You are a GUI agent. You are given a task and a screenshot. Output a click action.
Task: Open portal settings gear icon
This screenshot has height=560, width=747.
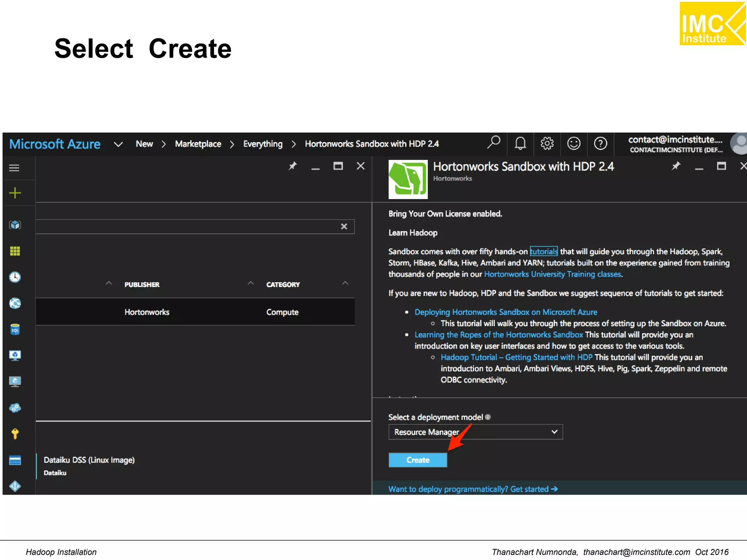pyautogui.click(x=547, y=143)
